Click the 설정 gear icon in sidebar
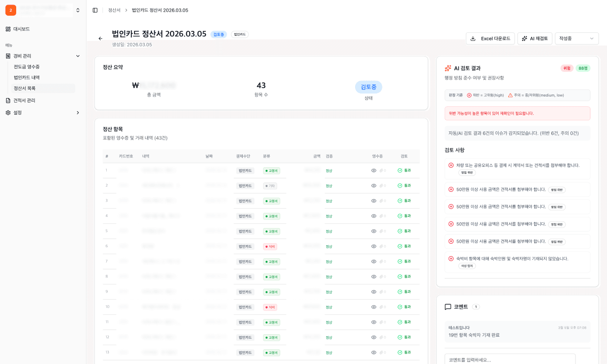 click(7, 113)
